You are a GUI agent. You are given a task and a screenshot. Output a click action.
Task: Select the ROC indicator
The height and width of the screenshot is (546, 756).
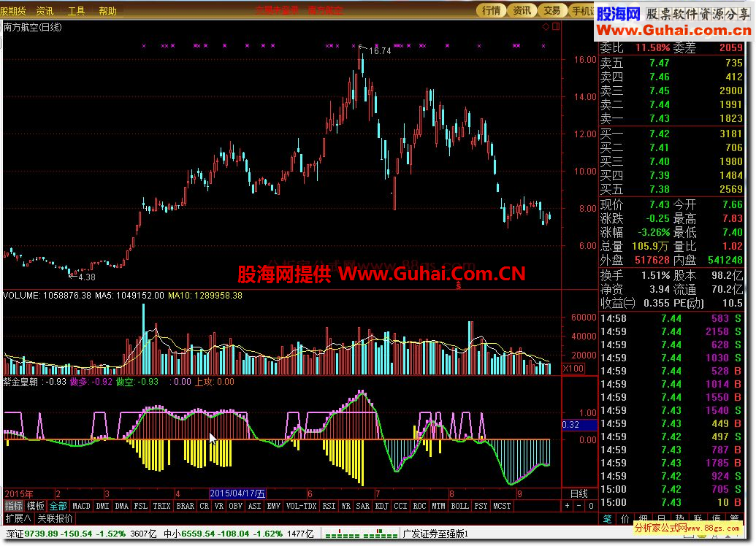(419, 506)
